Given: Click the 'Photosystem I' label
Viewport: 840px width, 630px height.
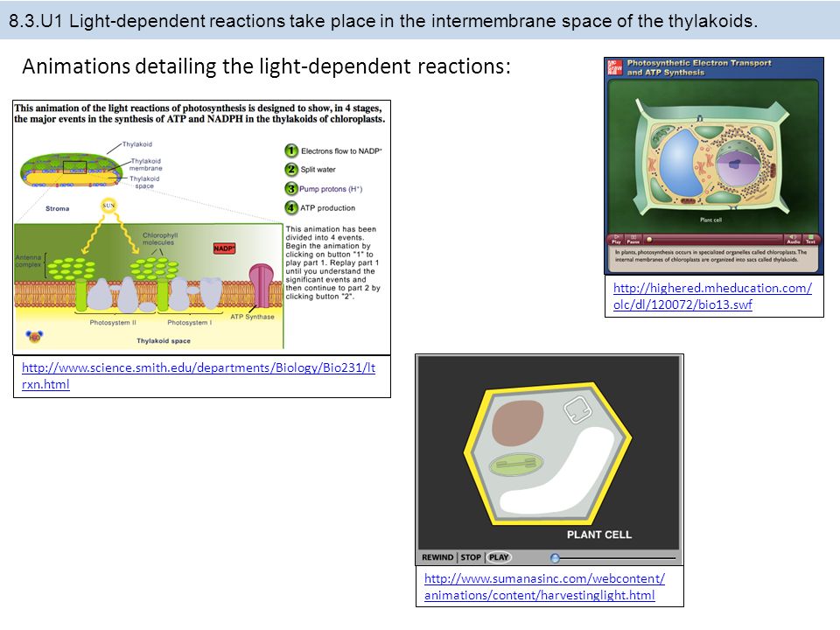Looking at the screenshot, I should click(x=189, y=323).
